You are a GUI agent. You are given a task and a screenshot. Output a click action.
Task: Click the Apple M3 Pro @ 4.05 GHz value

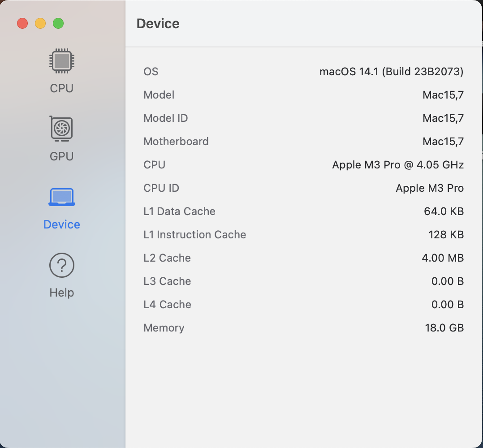click(x=397, y=165)
